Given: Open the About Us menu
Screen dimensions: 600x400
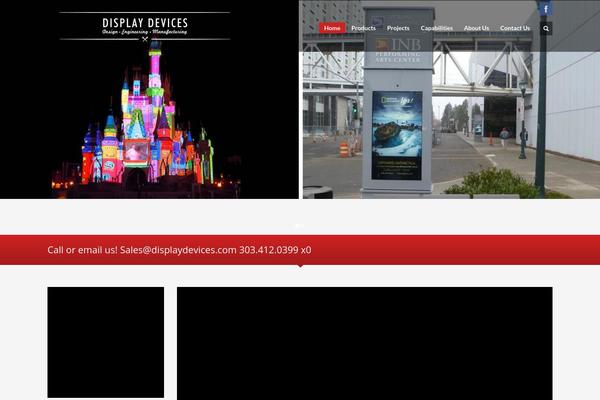Looking at the screenshot, I should click(x=476, y=28).
